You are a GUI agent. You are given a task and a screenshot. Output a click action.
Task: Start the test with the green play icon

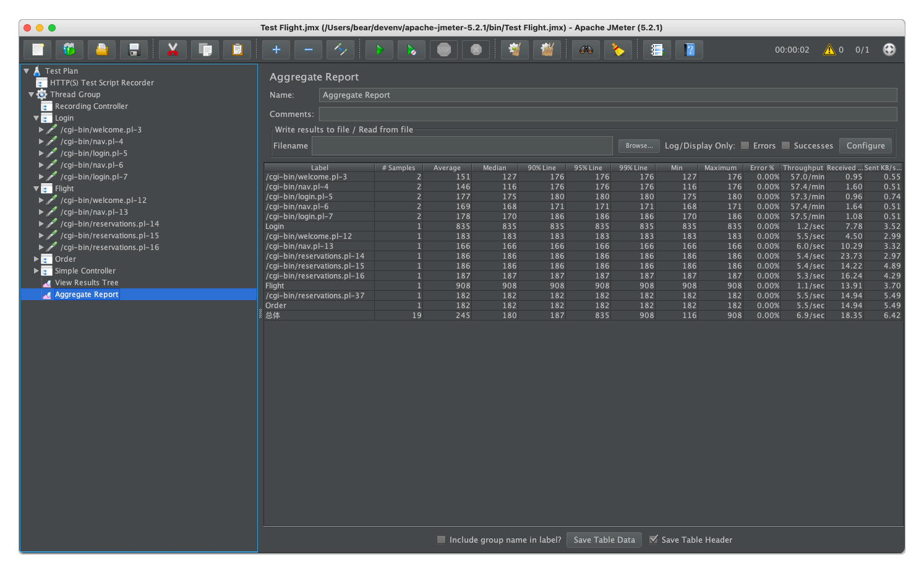379,50
